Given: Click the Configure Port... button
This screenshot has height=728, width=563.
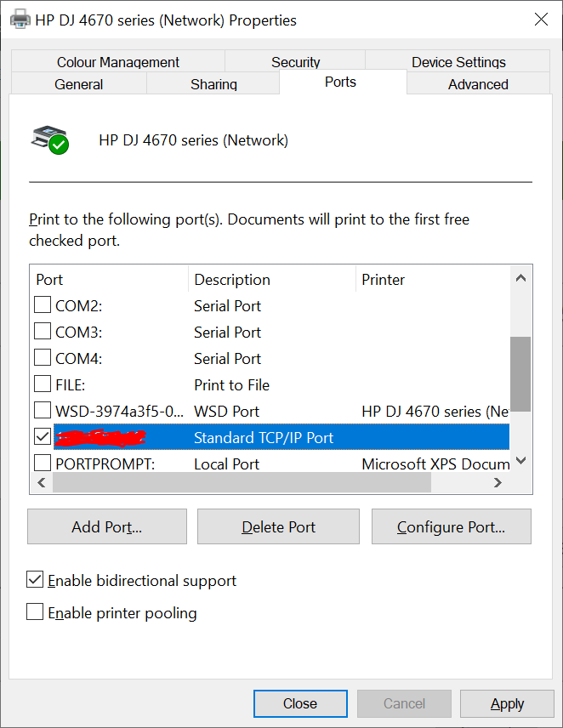Looking at the screenshot, I should (451, 527).
